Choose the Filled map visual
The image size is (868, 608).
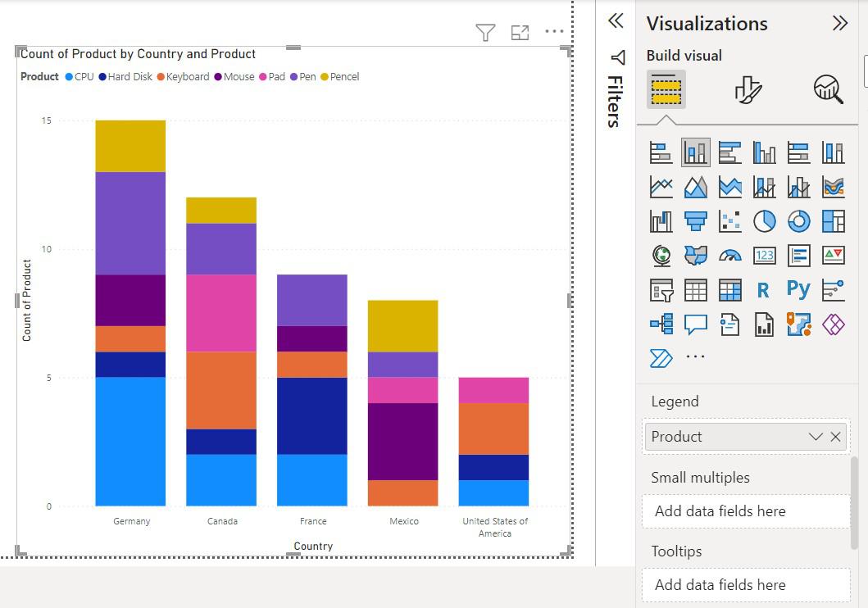click(x=695, y=256)
